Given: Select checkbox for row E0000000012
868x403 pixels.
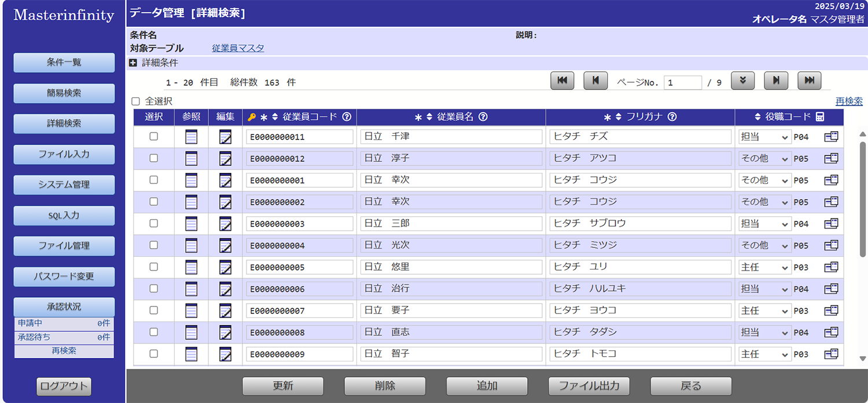Looking at the screenshot, I should pos(153,158).
